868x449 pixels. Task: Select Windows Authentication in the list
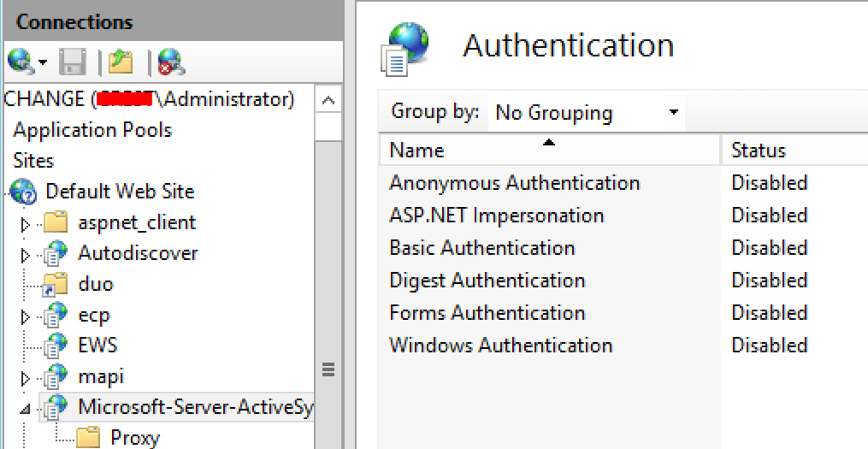coord(500,346)
